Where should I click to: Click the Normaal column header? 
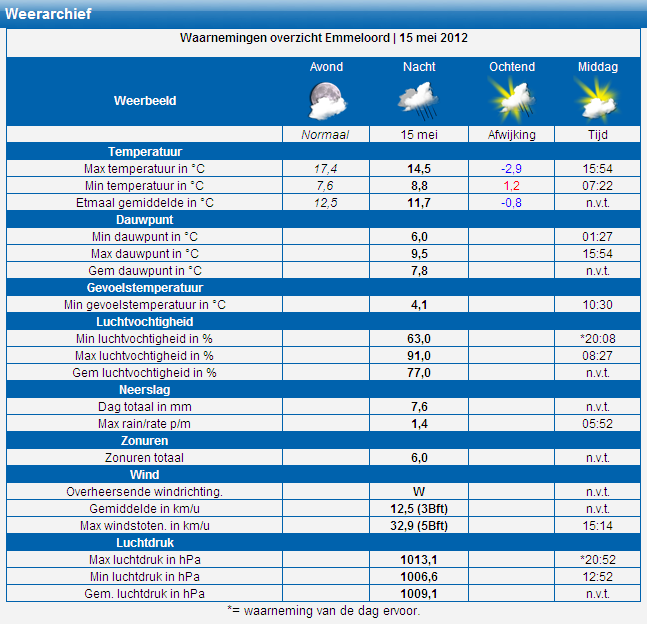coord(325,135)
